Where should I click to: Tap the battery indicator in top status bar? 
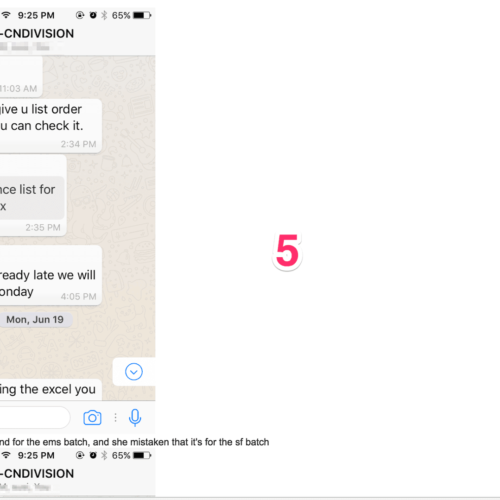(x=142, y=15)
